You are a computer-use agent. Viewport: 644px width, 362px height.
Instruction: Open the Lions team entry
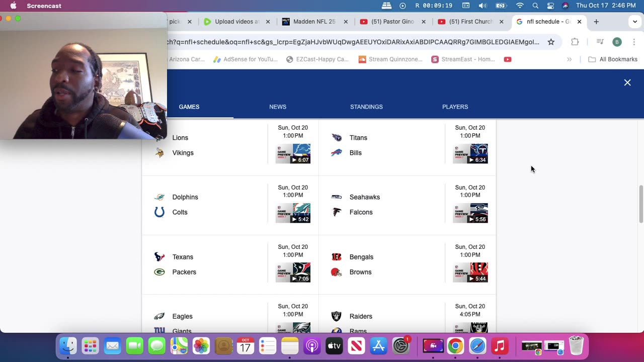point(180,138)
